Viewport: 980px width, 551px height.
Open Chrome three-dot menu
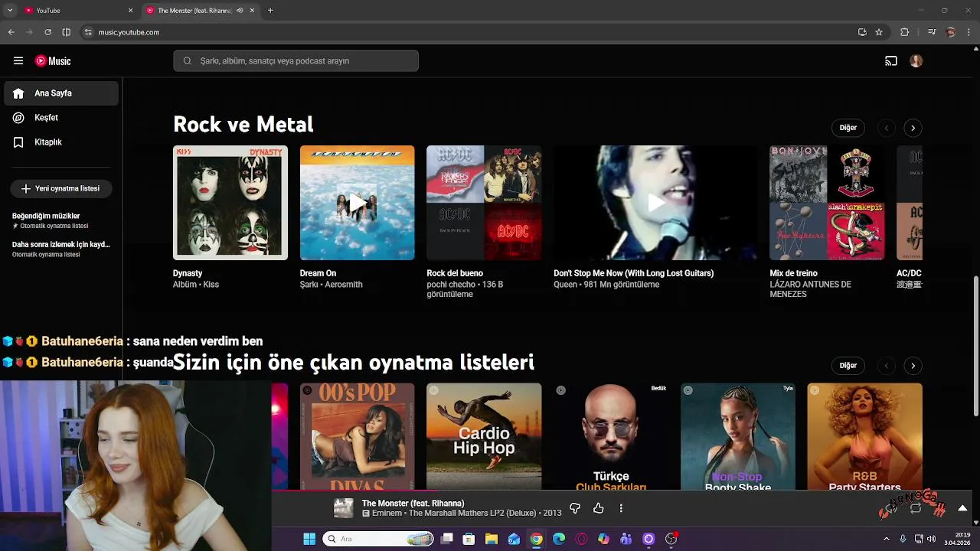pyautogui.click(x=969, y=32)
